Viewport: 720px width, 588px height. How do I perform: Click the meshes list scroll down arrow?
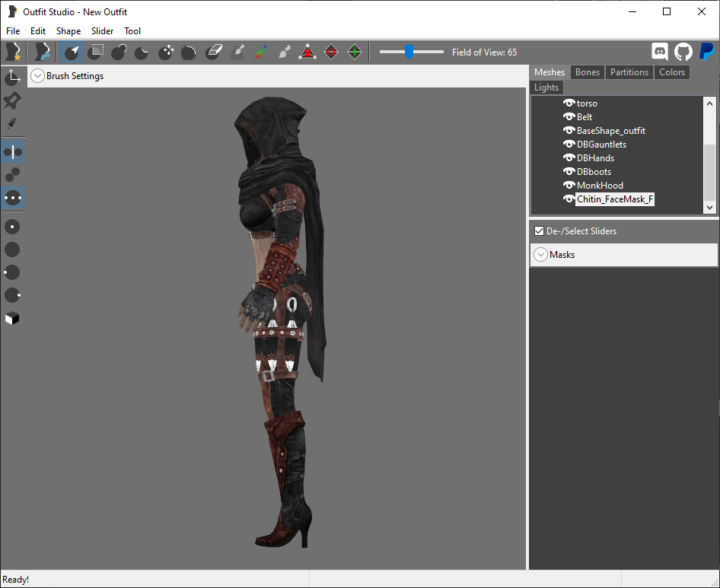[709, 207]
